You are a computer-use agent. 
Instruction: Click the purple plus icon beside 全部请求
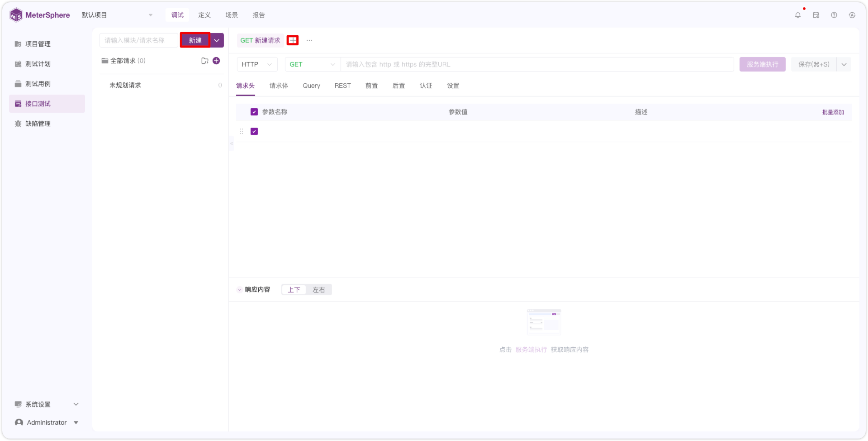click(x=216, y=61)
